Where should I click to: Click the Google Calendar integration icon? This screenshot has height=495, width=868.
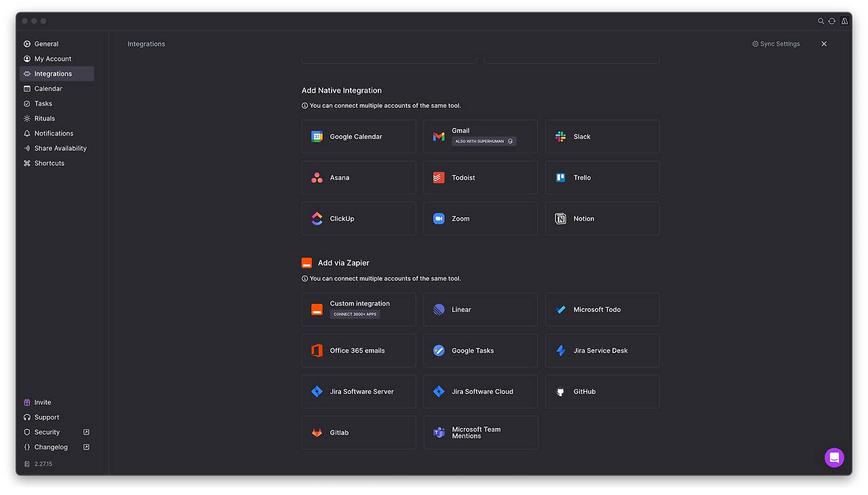317,137
